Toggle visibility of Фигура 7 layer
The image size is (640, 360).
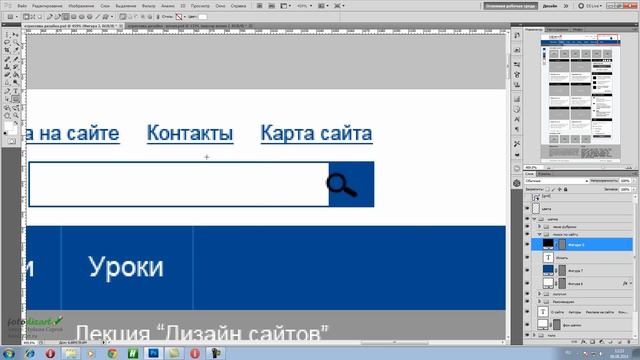click(x=527, y=270)
